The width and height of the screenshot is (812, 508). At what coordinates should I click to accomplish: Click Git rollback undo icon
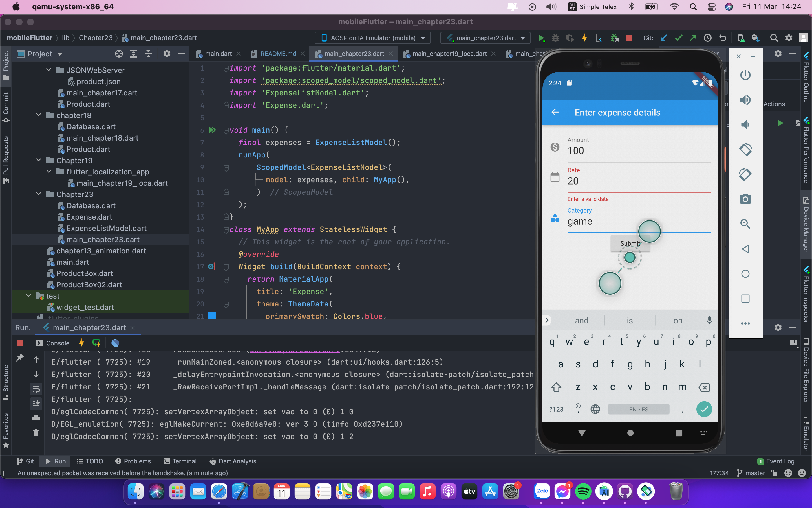tap(723, 38)
